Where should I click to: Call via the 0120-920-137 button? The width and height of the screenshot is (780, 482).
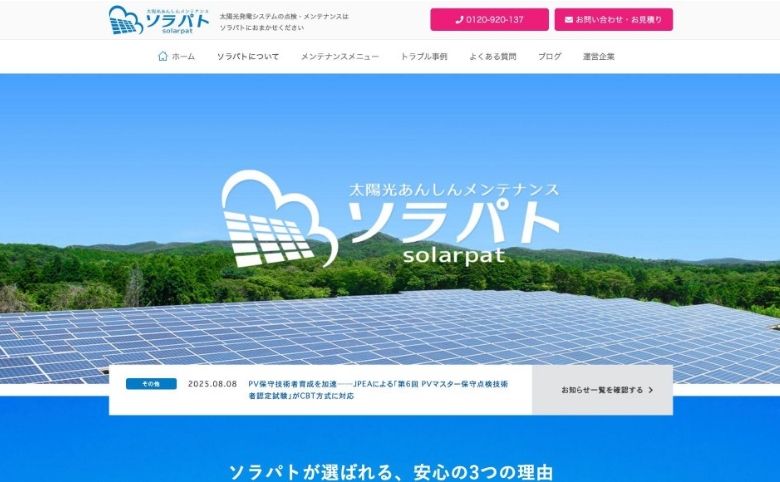[489, 20]
